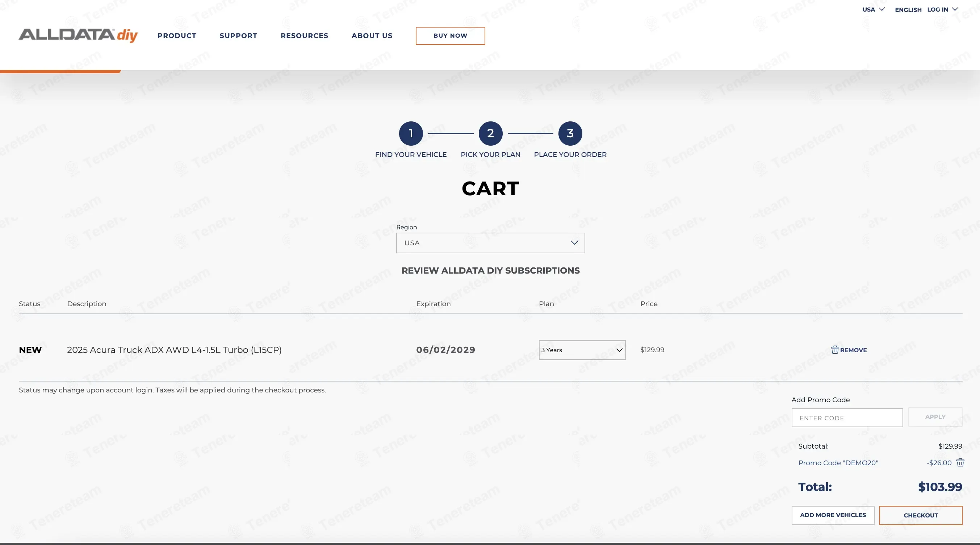Focus the Enter Code promo field
Image resolution: width=980 pixels, height=545 pixels.
point(847,418)
